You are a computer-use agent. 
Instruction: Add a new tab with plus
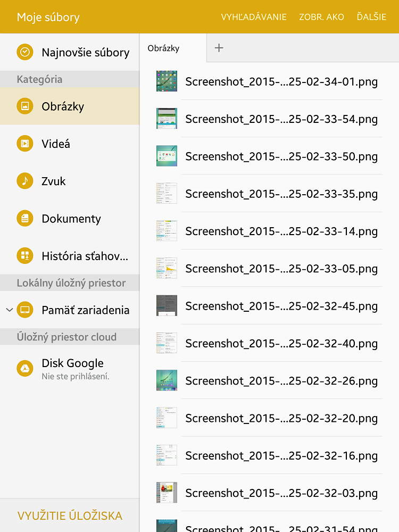[219, 48]
